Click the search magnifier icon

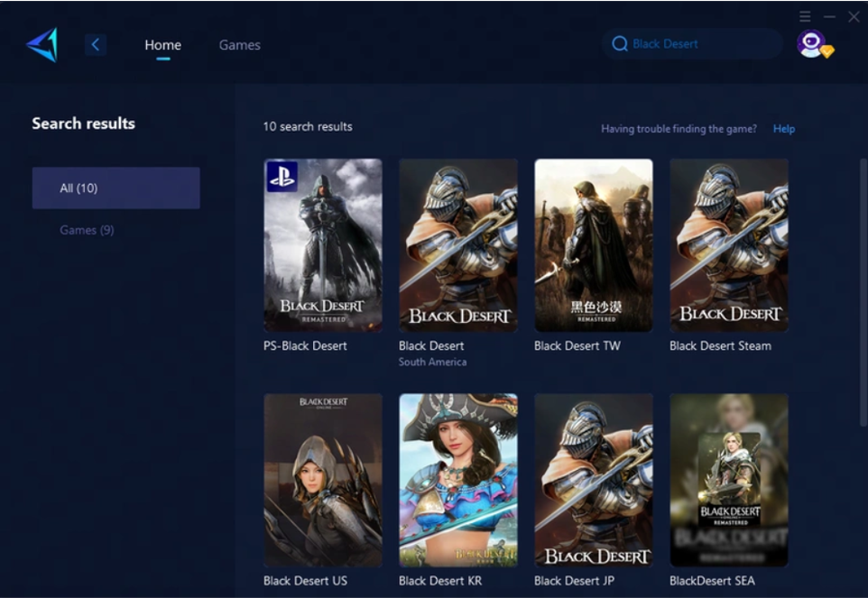pyautogui.click(x=620, y=43)
